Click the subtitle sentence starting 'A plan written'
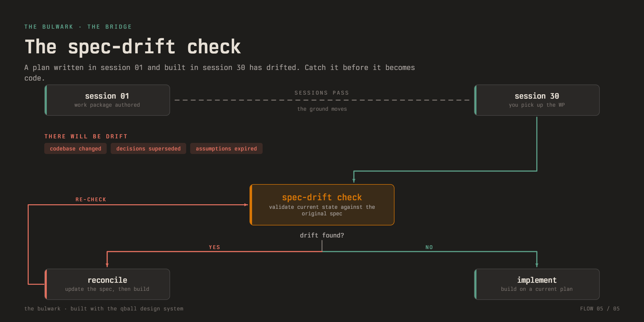Viewport: 644px width, 322px height. [220, 73]
